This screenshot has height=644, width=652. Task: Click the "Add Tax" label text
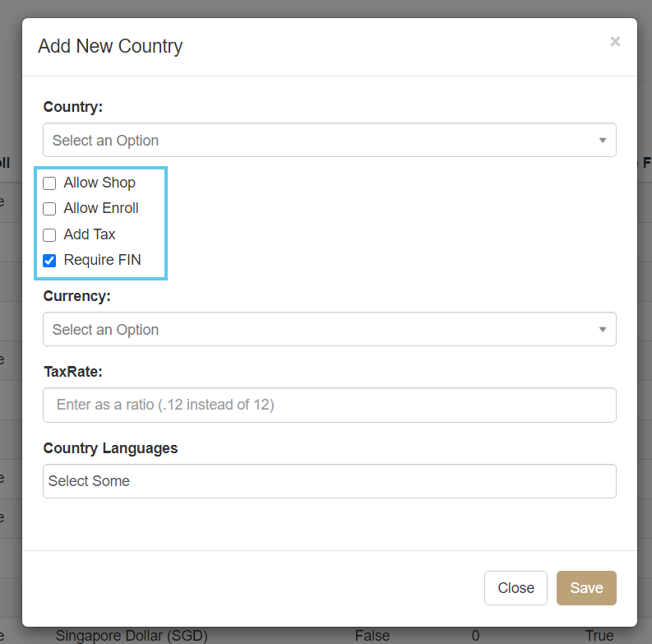pos(90,234)
